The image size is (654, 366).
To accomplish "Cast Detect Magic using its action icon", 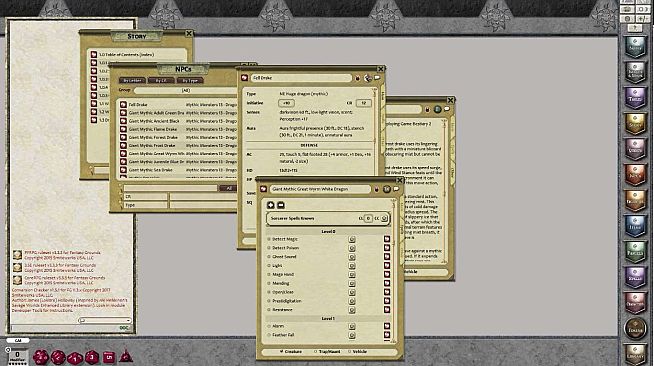I will click(x=352, y=239).
